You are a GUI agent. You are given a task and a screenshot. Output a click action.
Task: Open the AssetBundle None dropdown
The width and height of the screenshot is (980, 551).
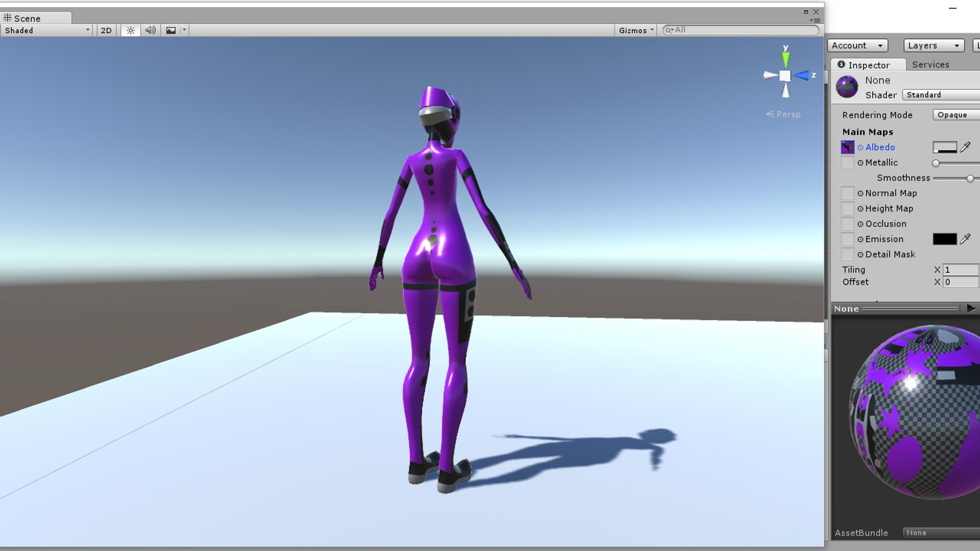pyautogui.click(x=942, y=533)
